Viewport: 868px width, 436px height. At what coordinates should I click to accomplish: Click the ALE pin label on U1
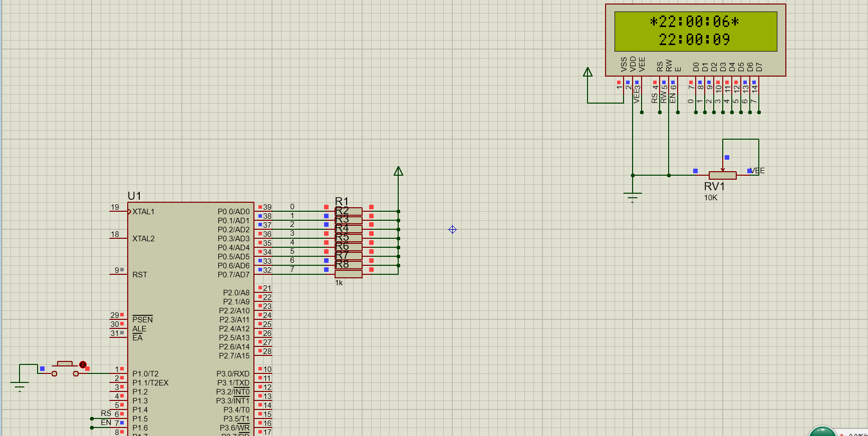pyautogui.click(x=139, y=329)
